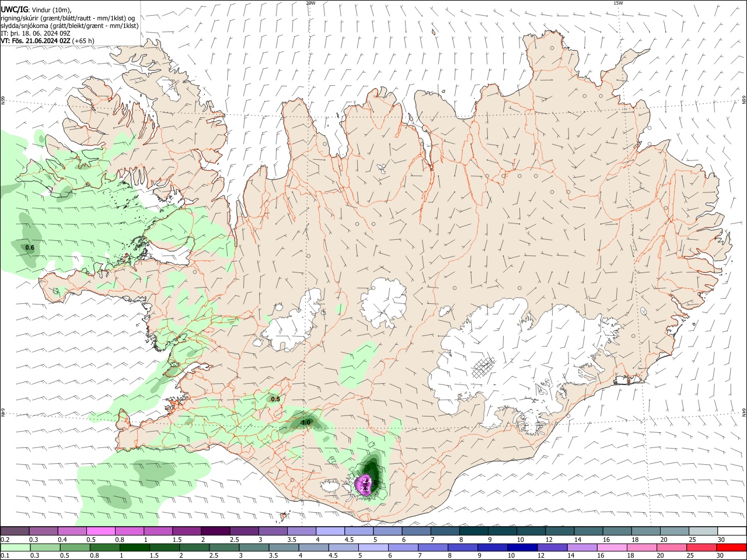Click the '30' label under the snow scale

pos(721,540)
